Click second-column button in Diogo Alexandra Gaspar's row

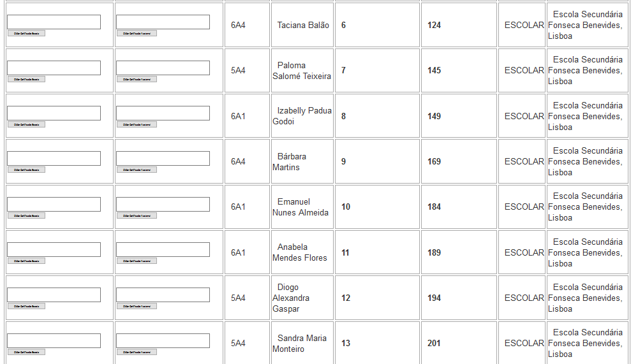(137, 306)
